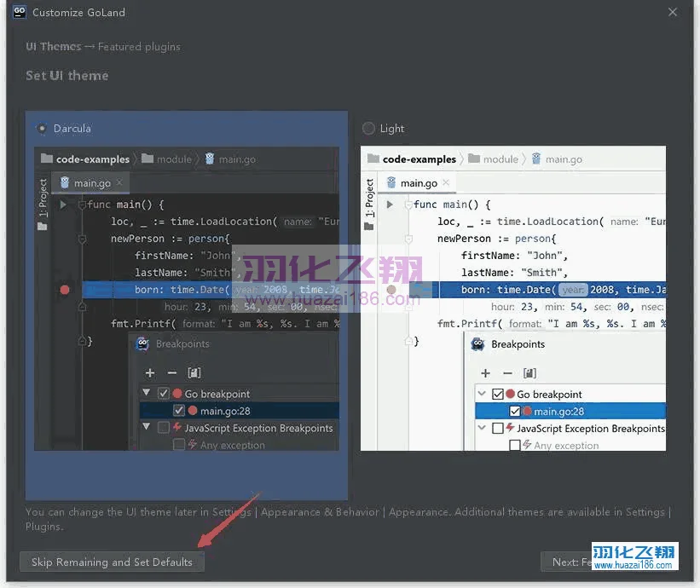This screenshot has width=700, height=588.
Task: Toggle main.go:28 checkbox in Darcula preview
Action: [x=178, y=411]
